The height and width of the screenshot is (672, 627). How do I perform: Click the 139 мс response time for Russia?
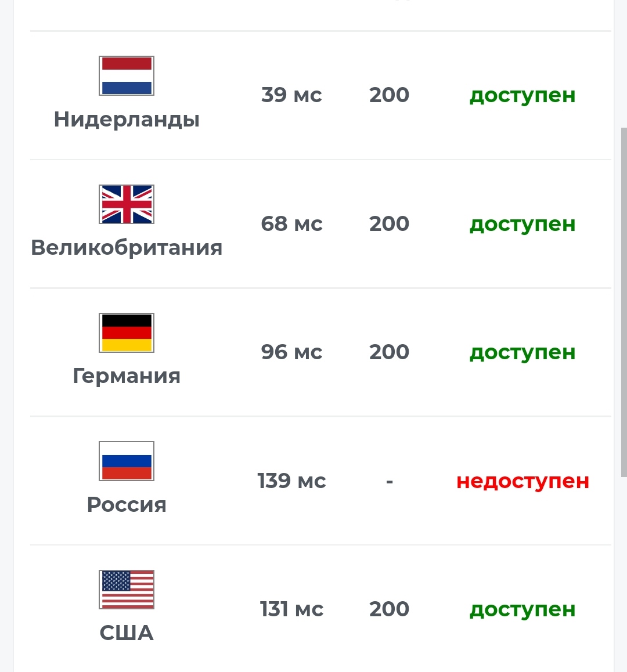point(291,480)
